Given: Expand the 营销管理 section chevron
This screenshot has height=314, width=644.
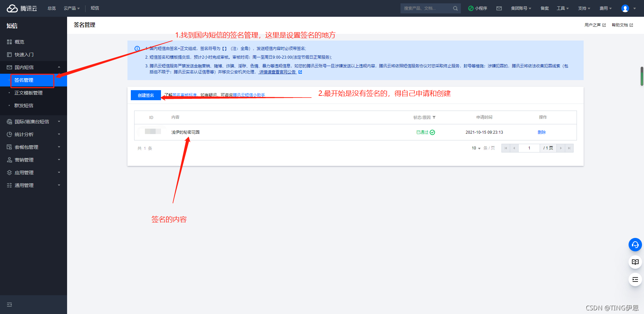Looking at the screenshot, I should coord(59,160).
